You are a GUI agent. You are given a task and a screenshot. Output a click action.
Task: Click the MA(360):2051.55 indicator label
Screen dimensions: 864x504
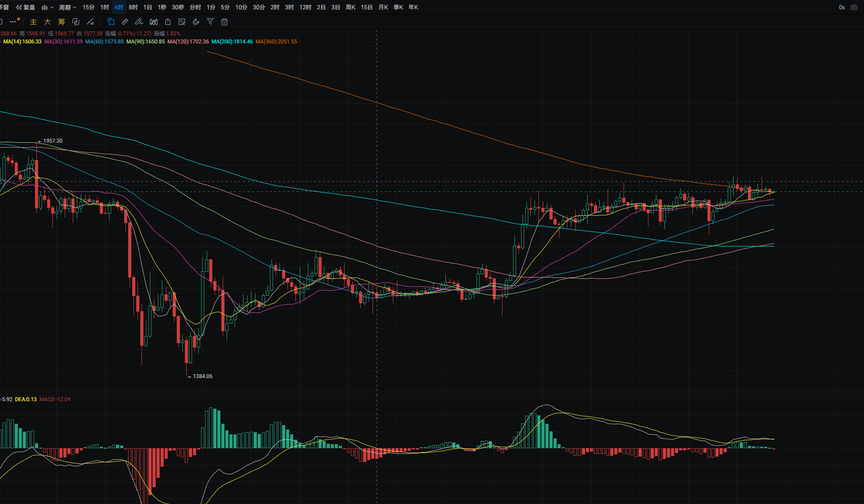click(276, 42)
